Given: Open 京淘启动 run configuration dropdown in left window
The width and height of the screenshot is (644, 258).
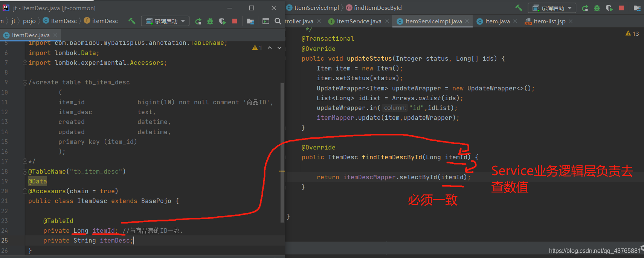Looking at the screenshot, I should tap(165, 21).
